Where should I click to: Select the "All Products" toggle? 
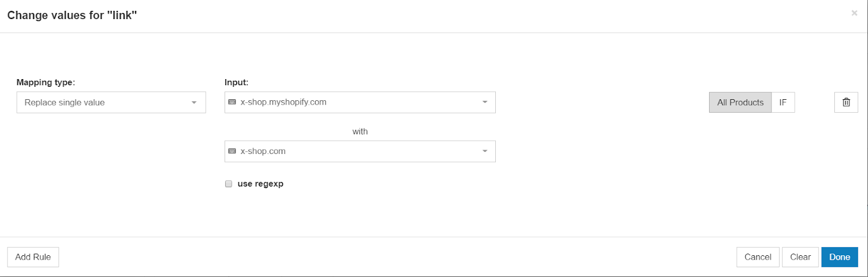pos(740,102)
